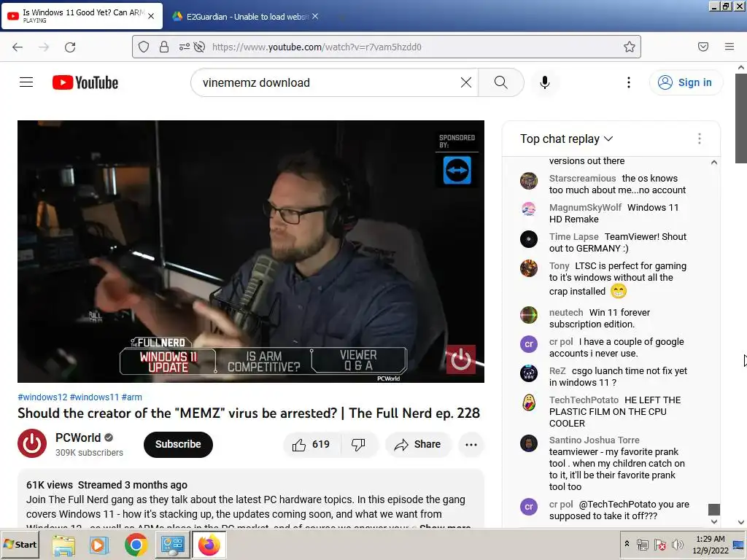Reload the current YouTube page

tap(70, 47)
